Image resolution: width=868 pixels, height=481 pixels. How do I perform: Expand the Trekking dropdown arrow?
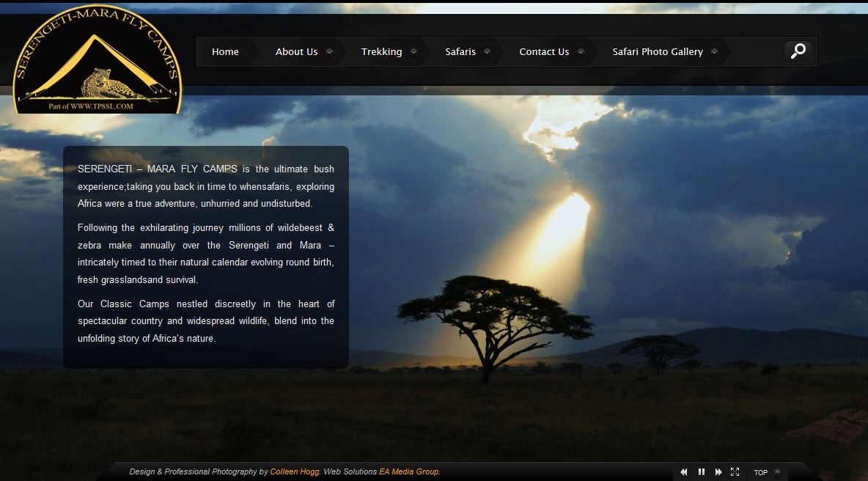pyautogui.click(x=413, y=51)
